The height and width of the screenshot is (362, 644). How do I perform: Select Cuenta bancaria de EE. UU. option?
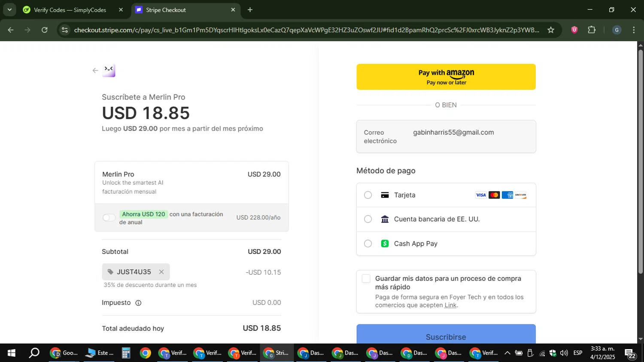[x=368, y=219]
